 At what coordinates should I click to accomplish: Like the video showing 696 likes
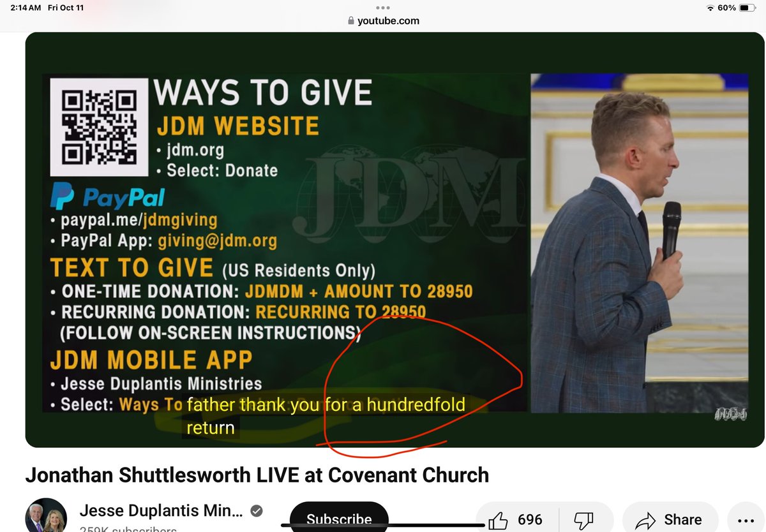(x=515, y=520)
